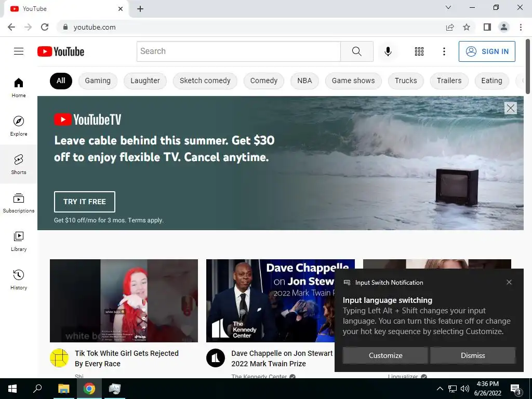Bookmark this page with the star
Screen dimensions: 532x399
[467, 27]
